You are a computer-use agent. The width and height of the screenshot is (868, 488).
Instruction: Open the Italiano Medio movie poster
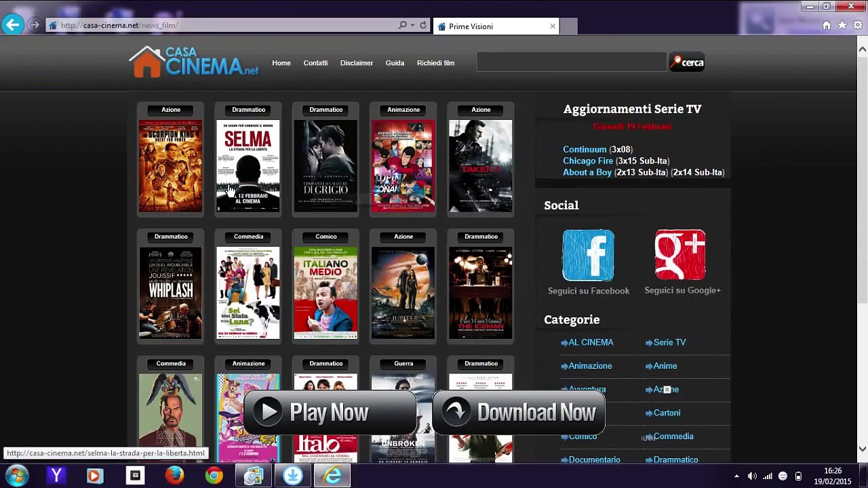tap(325, 293)
